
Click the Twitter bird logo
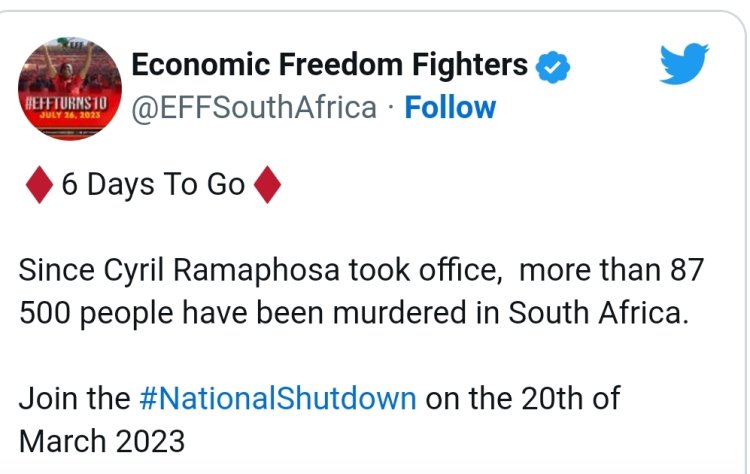pyautogui.click(x=687, y=65)
